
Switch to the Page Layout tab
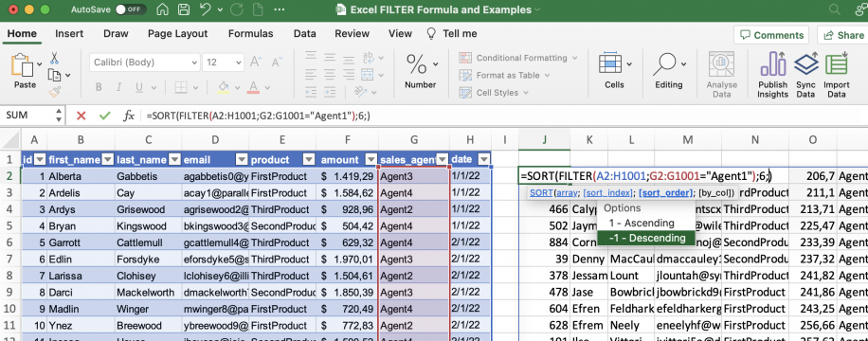tap(178, 33)
